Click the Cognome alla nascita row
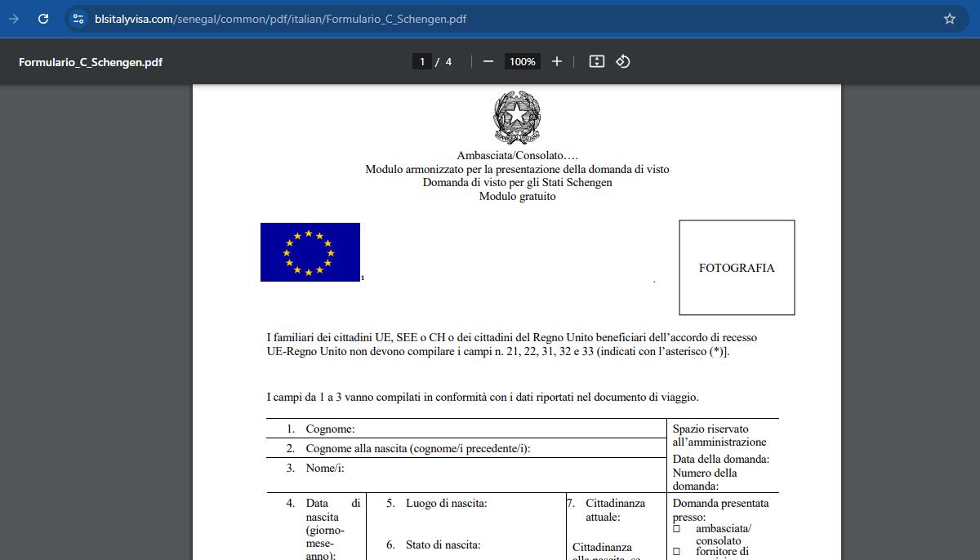980x560 pixels. (x=465, y=447)
